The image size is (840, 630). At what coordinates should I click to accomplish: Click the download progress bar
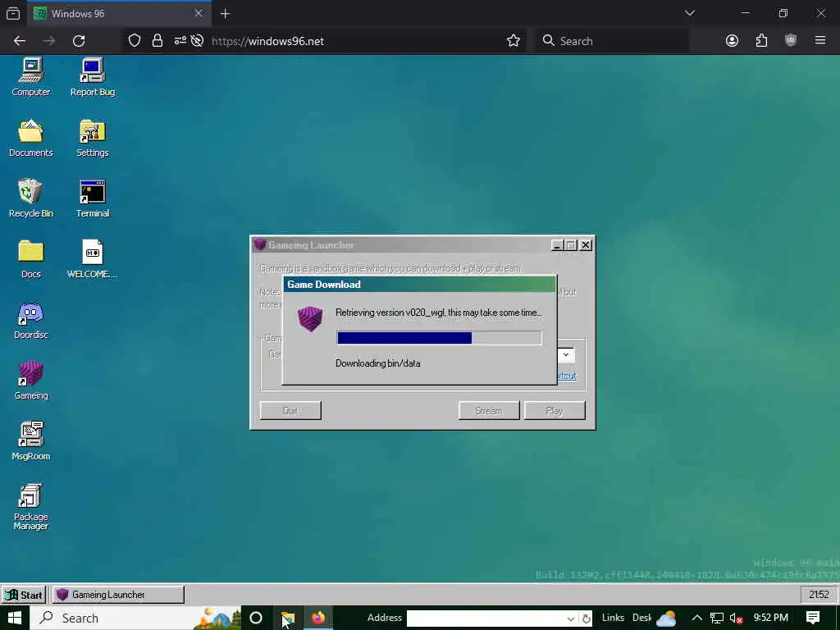(440, 337)
